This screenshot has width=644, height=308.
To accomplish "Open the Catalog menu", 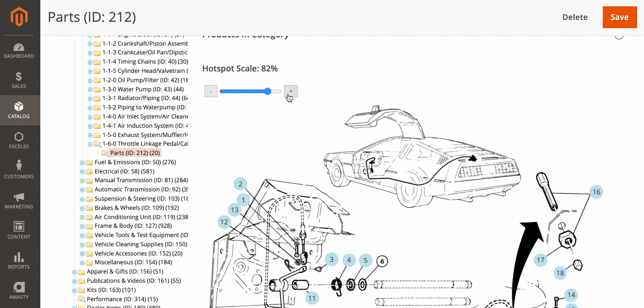I will click(x=19, y=111).
